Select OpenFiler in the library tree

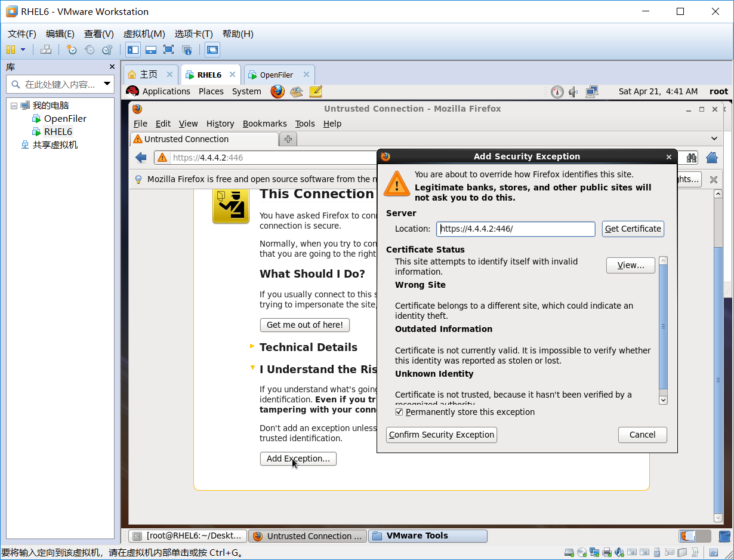point(65,118)
